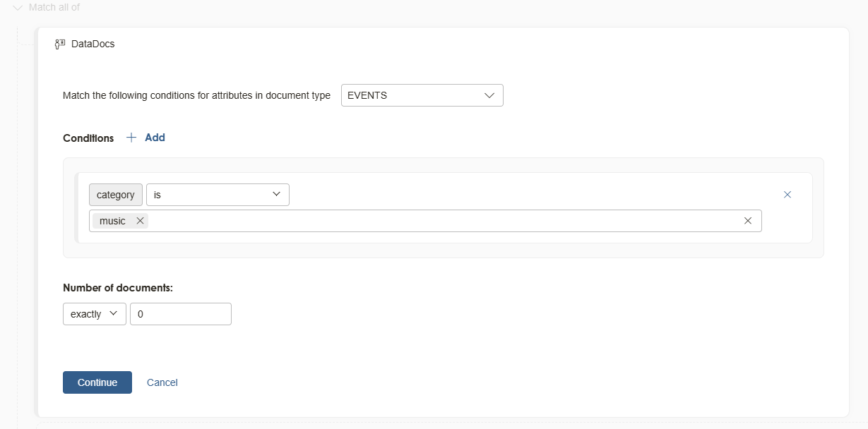
Task: Click Add to create a new condition
Action: (x=154, y=137)
